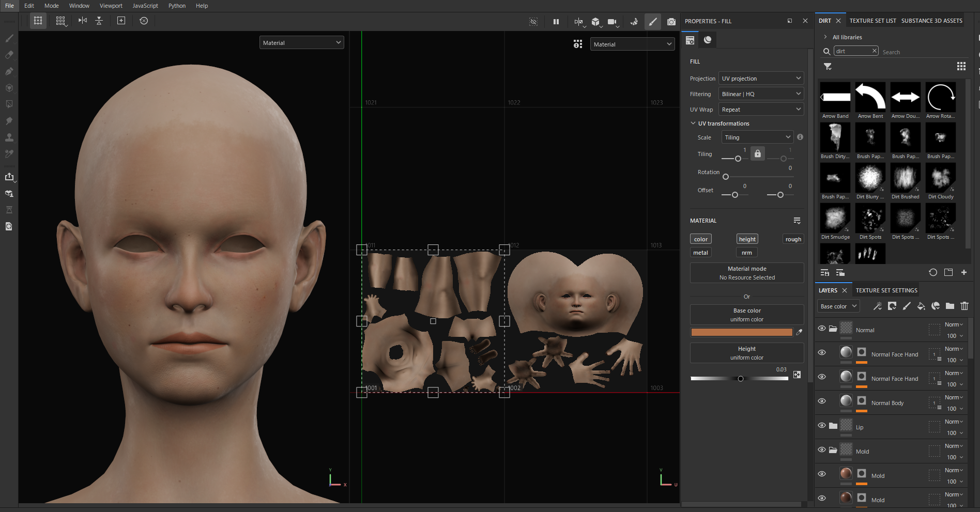The image size is (980, 512).
Task: Open the Projection dropdown showing UV projection
Action: coord(761,79)
